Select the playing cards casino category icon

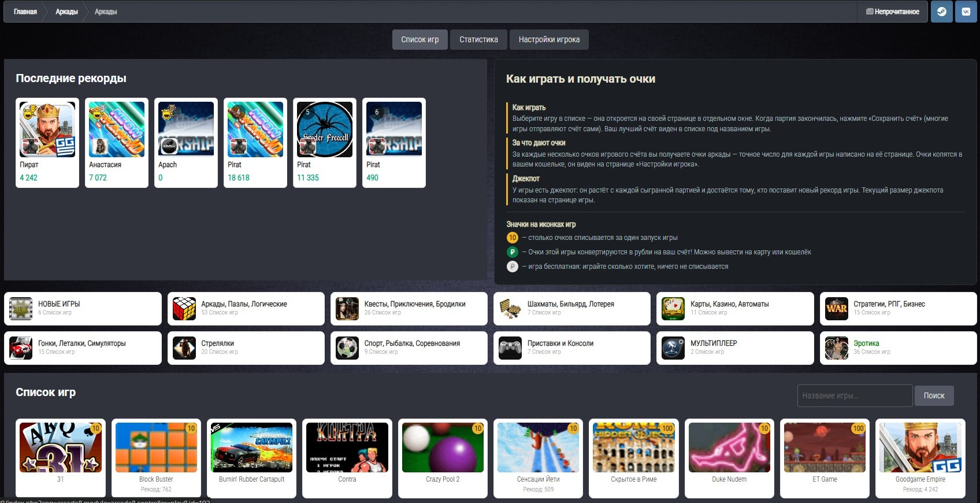(673, 309)
